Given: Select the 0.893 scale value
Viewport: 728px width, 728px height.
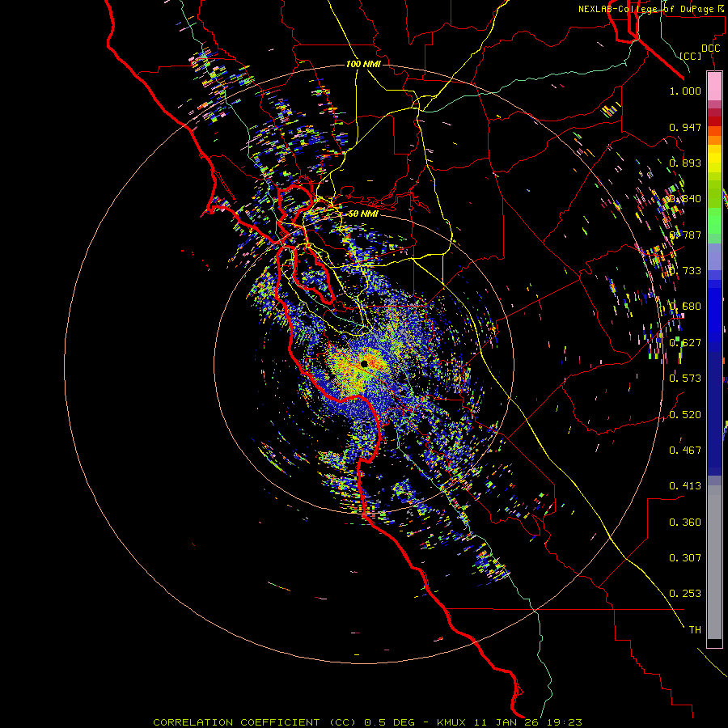Looking at the screenshot, I should 685,163.
